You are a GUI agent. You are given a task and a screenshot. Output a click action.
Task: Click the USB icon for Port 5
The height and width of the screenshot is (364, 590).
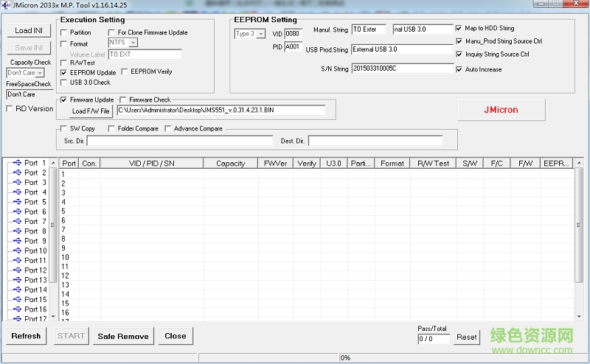point(17,202)
